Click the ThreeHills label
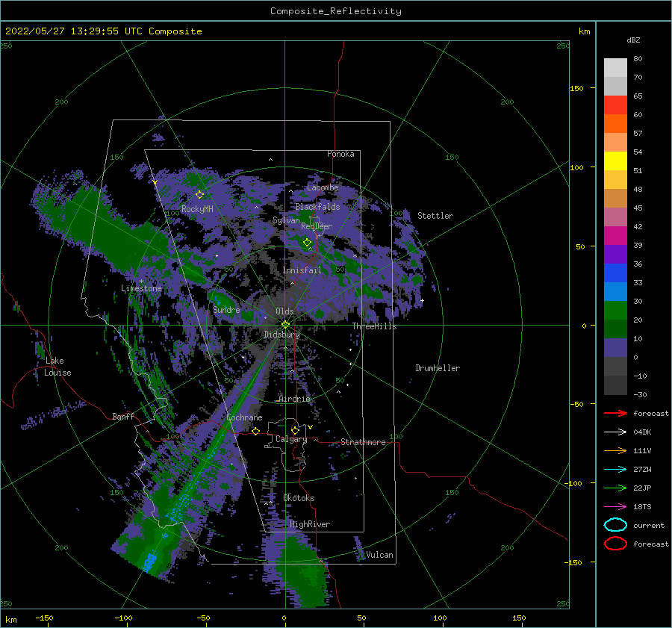This screenshot has height=628, width=672. coord(375,326)
